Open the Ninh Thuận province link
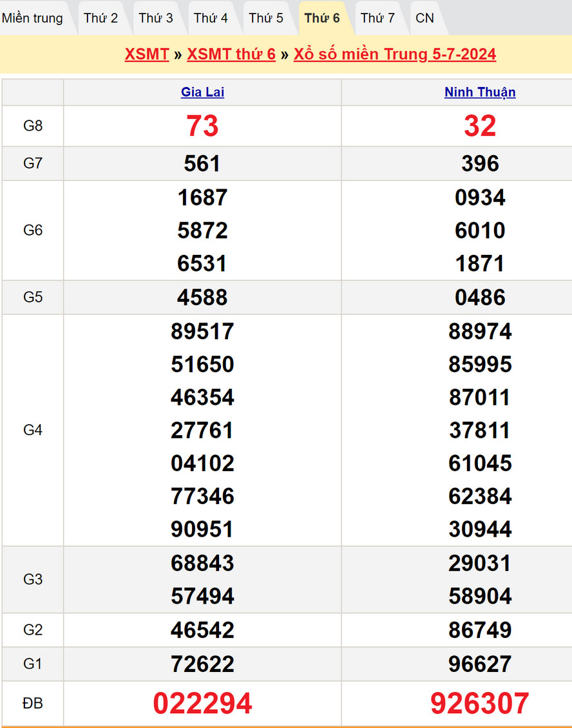This screenshot has height=728, width=572. (480, 92)
